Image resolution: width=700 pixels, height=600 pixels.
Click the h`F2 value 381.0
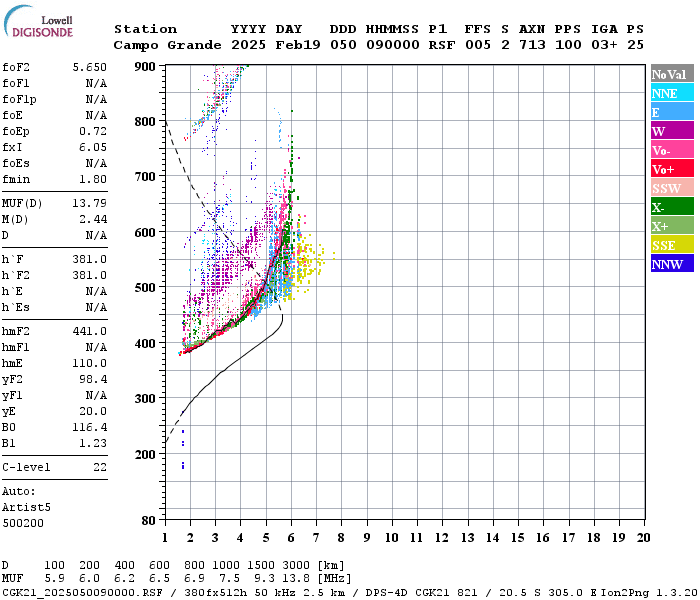tap(90, 275)
